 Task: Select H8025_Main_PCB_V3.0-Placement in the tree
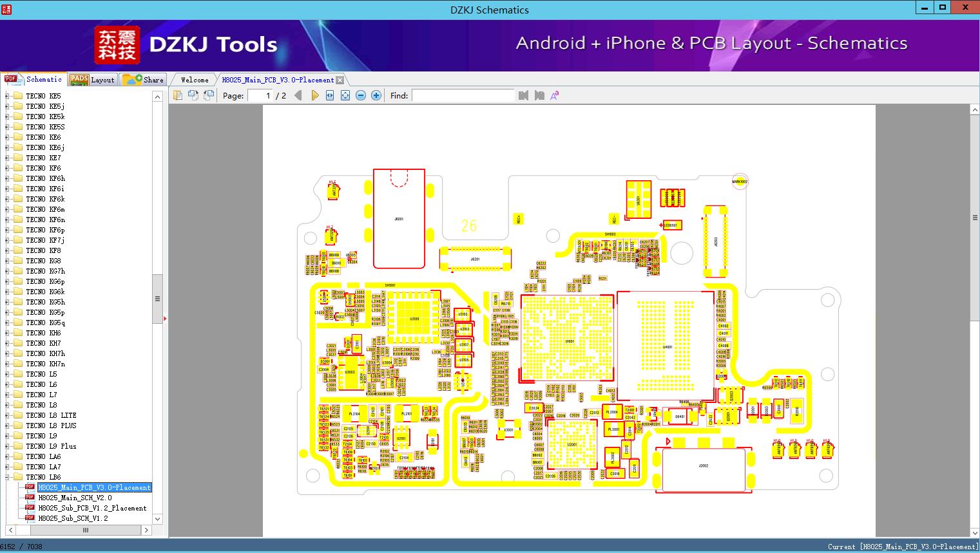pos(94,487)
